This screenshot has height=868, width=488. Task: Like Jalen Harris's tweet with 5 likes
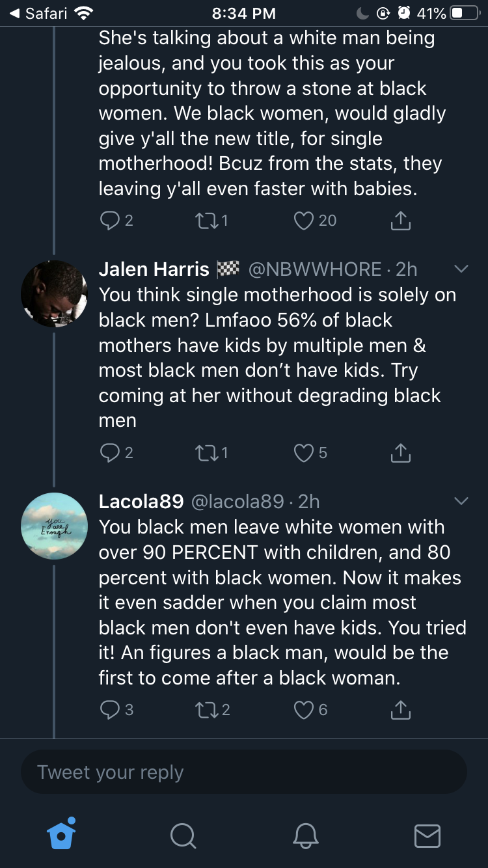pos(303,452)
